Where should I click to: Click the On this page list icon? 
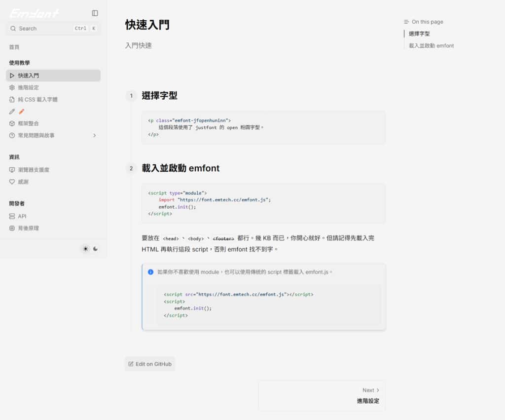(x=406, y=22)
